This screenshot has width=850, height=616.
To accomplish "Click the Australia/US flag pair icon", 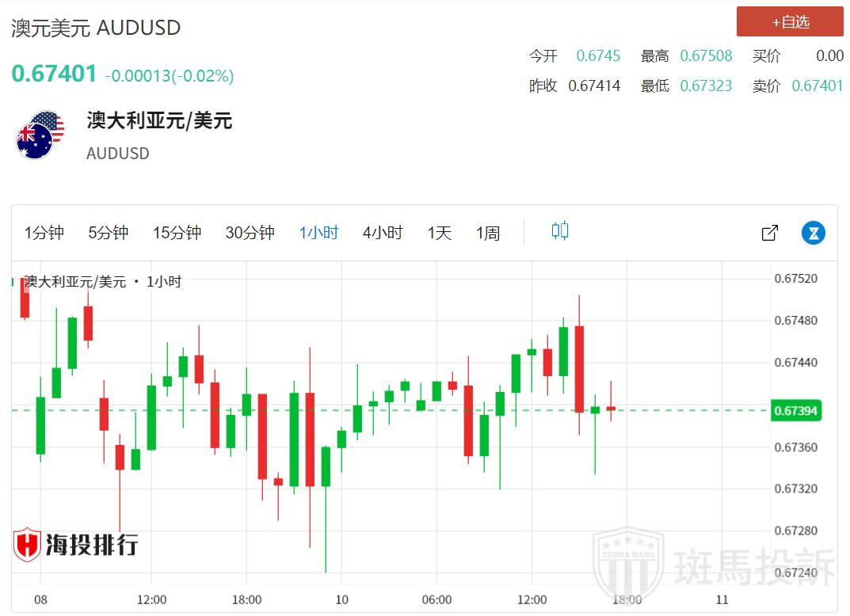I will (40, 135).
